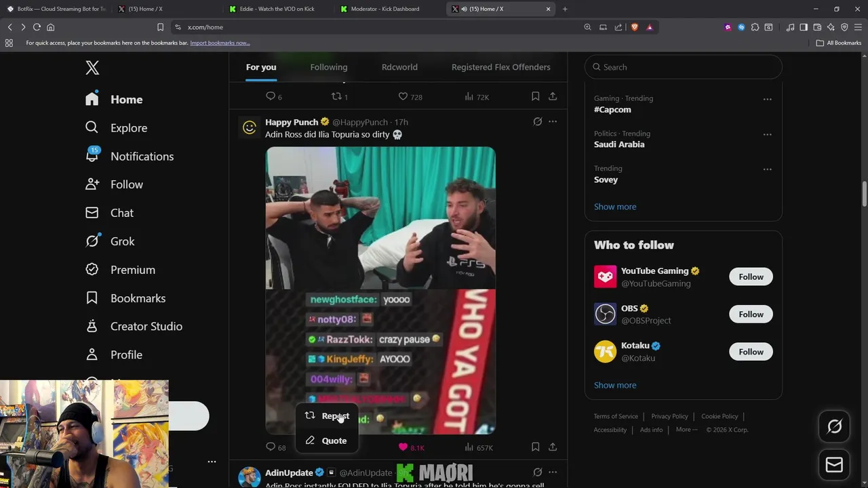This screenshot has width=868, height=488.
Task: Unlike the Happy Punch post heart
Action: coord(403,447)
